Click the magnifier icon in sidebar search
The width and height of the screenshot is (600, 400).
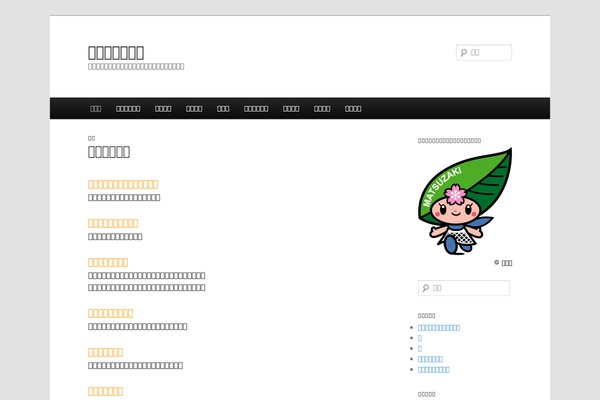pyautogui.click(x=426, y=288)
